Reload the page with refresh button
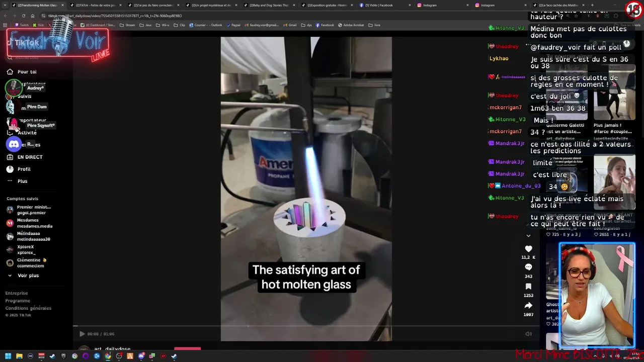644x362 pixels. (x=23, y=16)
